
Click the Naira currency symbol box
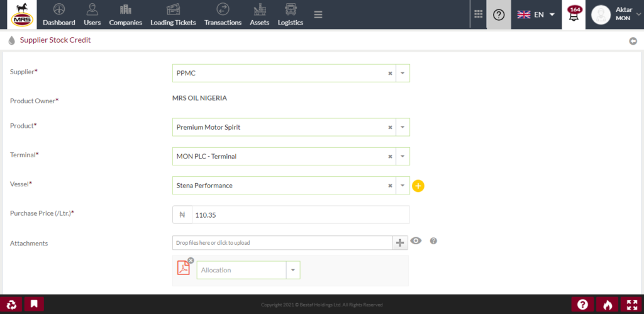(182, 215)
